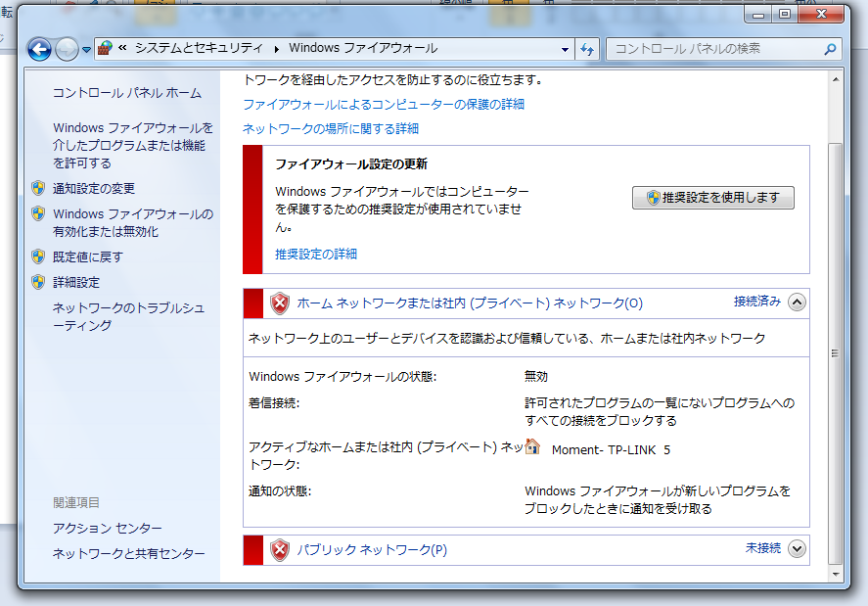This screenshot has height=606, width=868.
Task: Open 既定値に戻す link
Action: tap(87, 257)
